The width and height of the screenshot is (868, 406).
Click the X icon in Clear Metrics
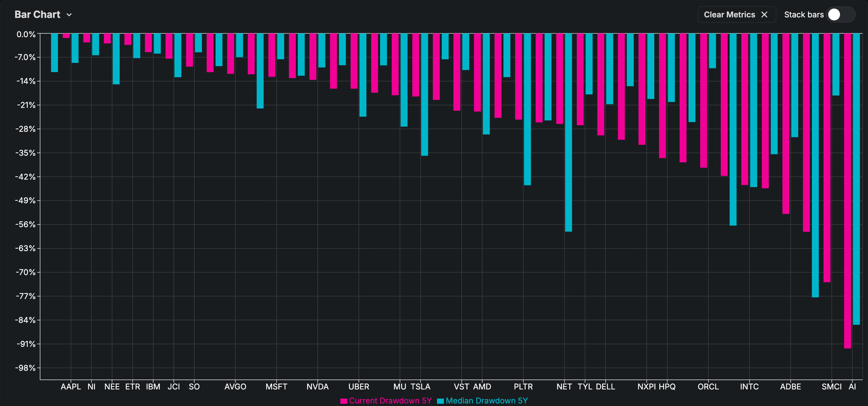(x=764, y=15)
